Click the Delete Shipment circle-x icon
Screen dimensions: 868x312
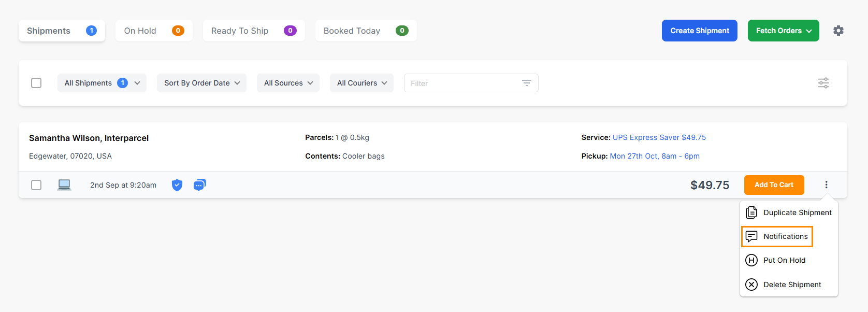[x=751, y=285]
